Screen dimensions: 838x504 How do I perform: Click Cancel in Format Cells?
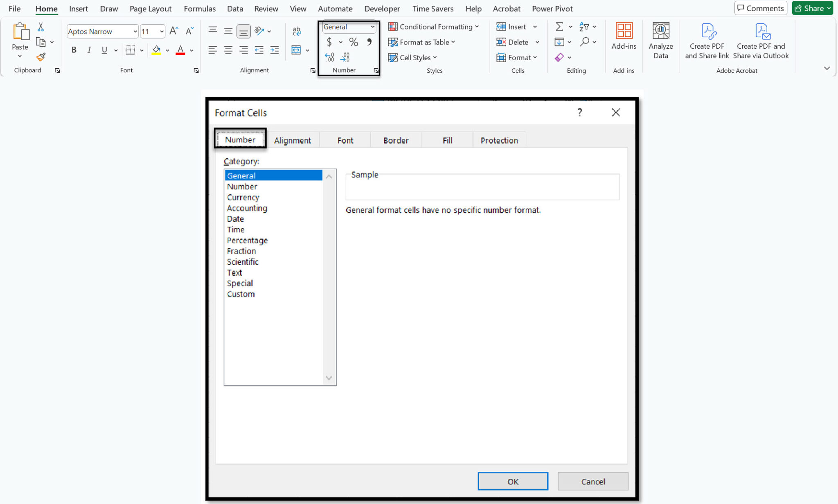tap(593, 482)
